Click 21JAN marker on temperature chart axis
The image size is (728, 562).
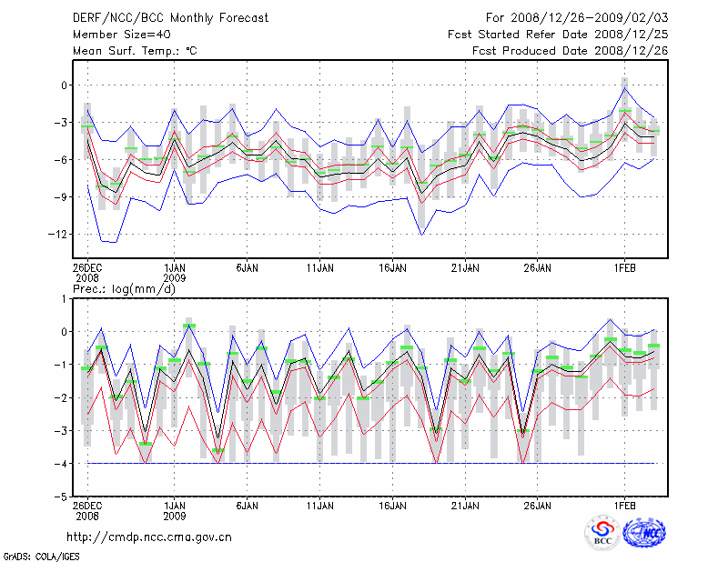[465, 268]
